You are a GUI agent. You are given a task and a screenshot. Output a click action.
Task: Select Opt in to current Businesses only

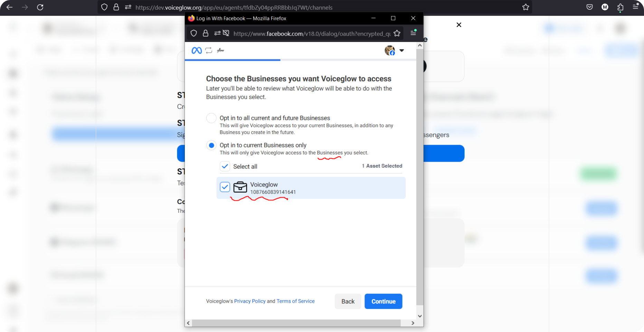click(x=211, y=145)
